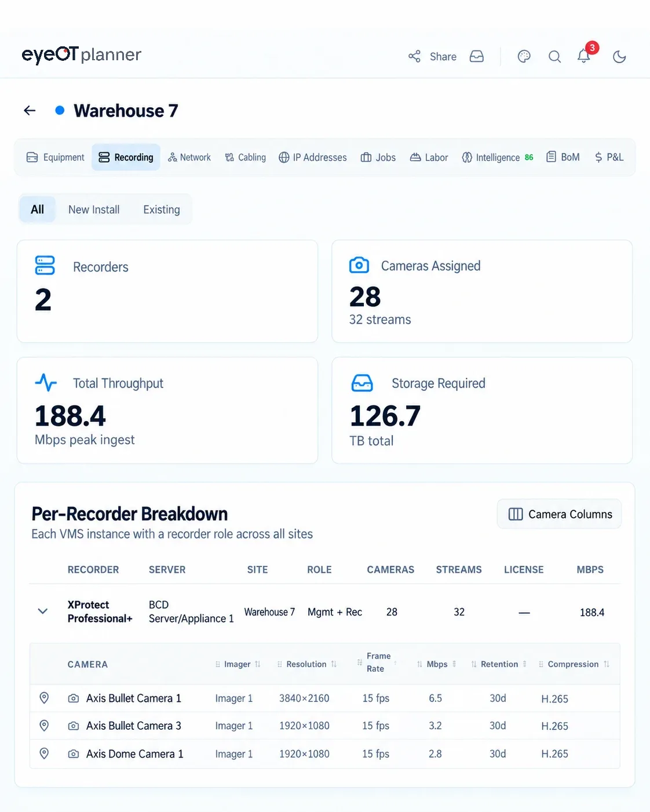Toggle dark mode moon icon
The width and height of the screenshot is (650, 812).
point(619,57)
